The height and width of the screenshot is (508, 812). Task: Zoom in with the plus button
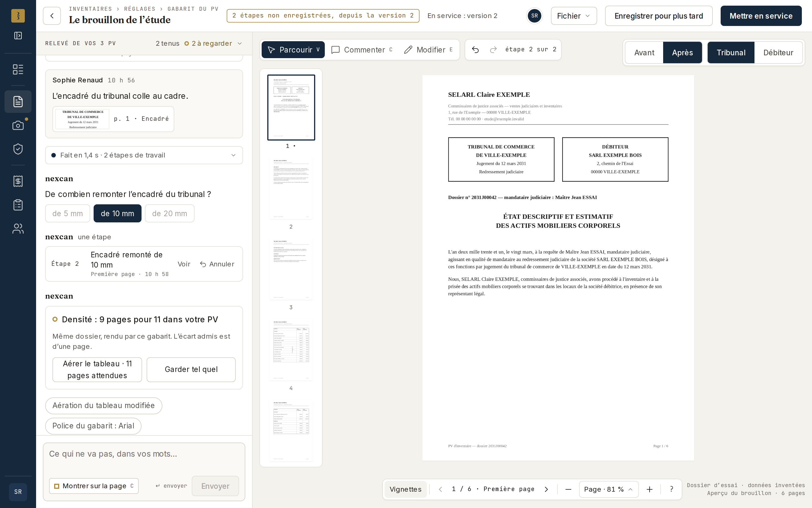pos(650,489)
